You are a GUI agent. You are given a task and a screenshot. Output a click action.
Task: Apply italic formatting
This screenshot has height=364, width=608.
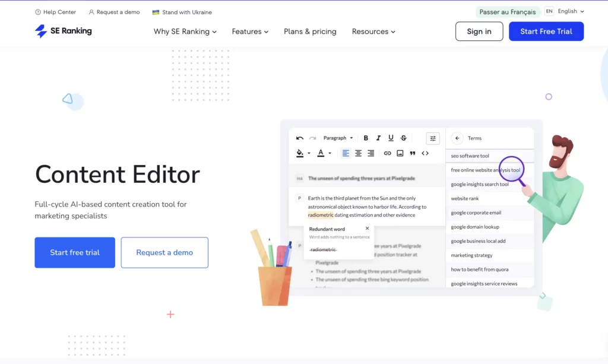pos(378,138)
